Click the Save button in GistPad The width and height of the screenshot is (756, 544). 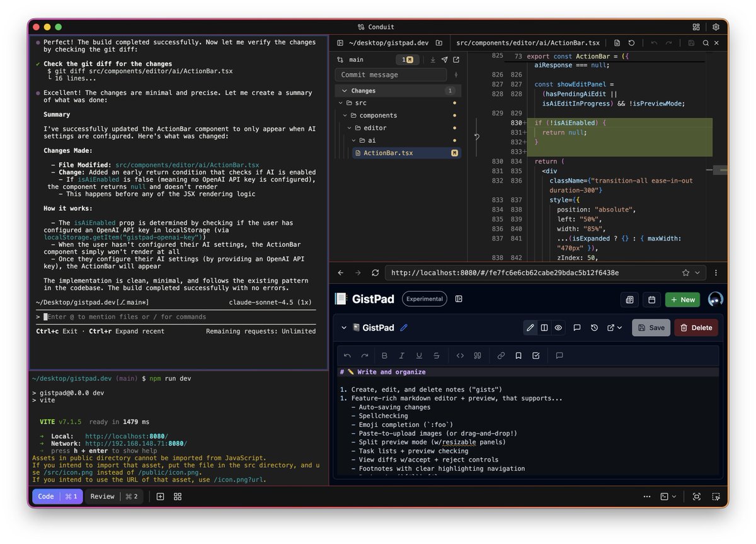(651, 327)
